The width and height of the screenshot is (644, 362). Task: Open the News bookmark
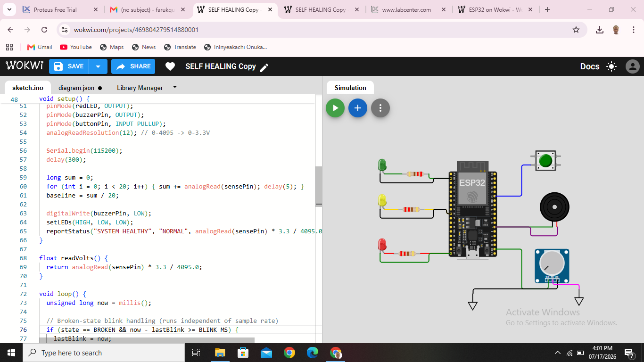pos(144,47)
